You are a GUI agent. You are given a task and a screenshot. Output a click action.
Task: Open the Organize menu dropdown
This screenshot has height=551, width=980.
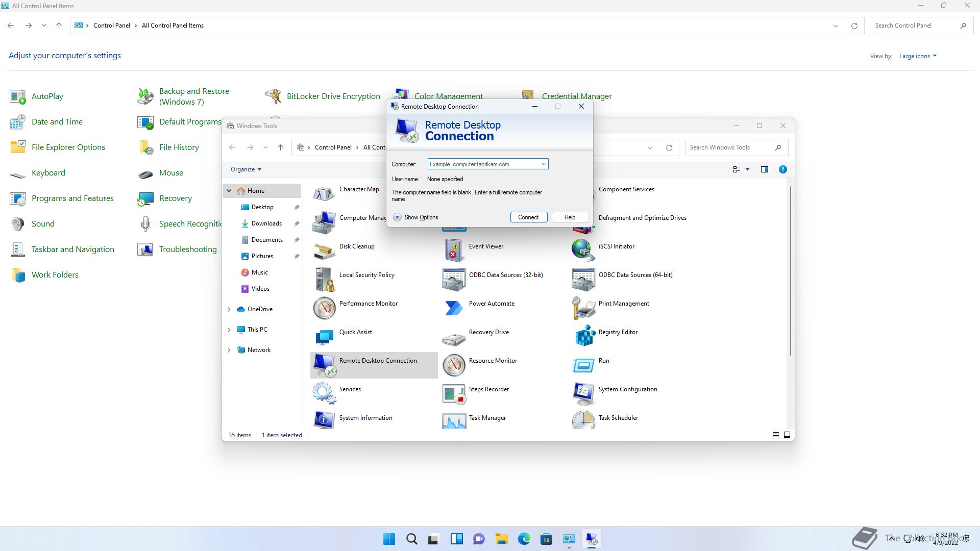coord(246,169)
